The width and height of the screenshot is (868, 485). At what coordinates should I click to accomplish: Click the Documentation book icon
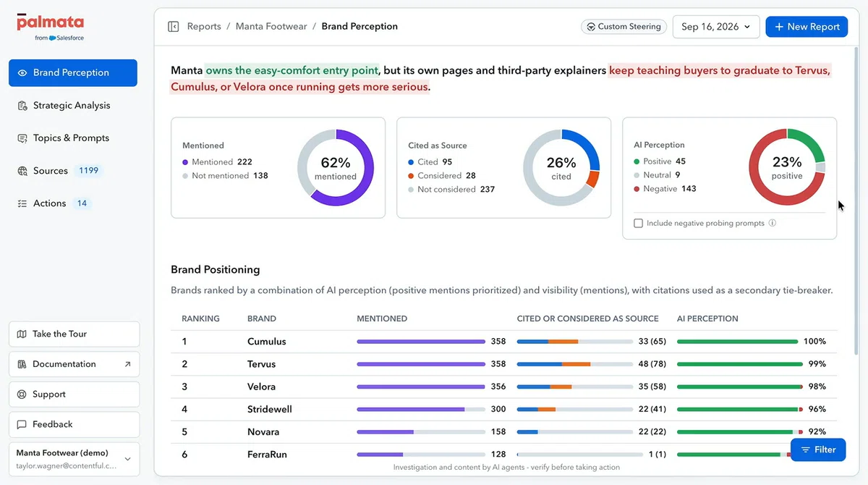[22, 364]
